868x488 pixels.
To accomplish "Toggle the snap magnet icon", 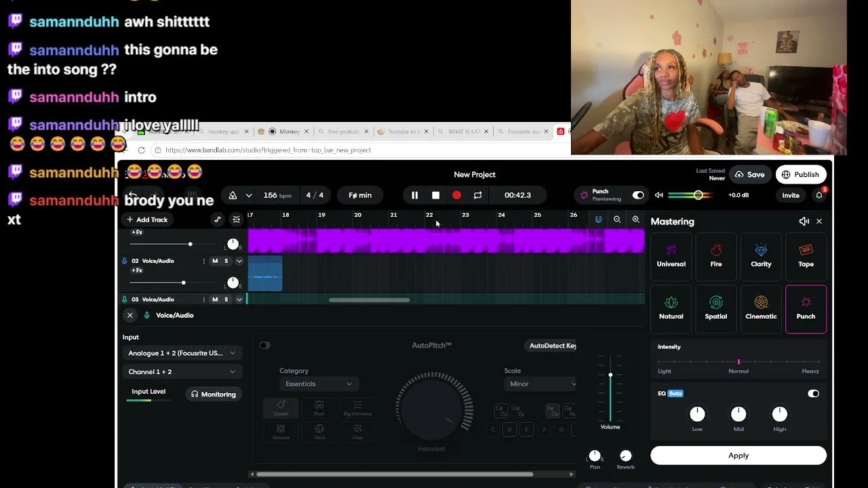I will point(598,220).
